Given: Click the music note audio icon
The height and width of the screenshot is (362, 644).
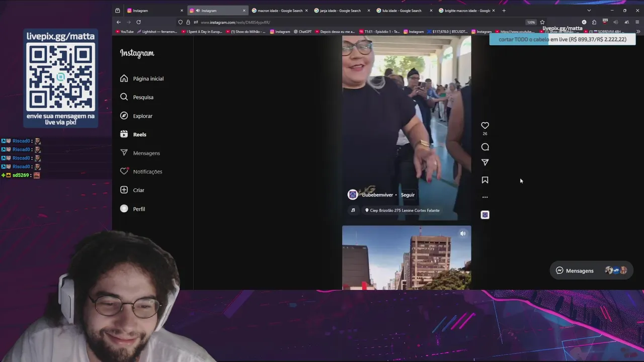Looking at the screenshot, I should point(353,210).
